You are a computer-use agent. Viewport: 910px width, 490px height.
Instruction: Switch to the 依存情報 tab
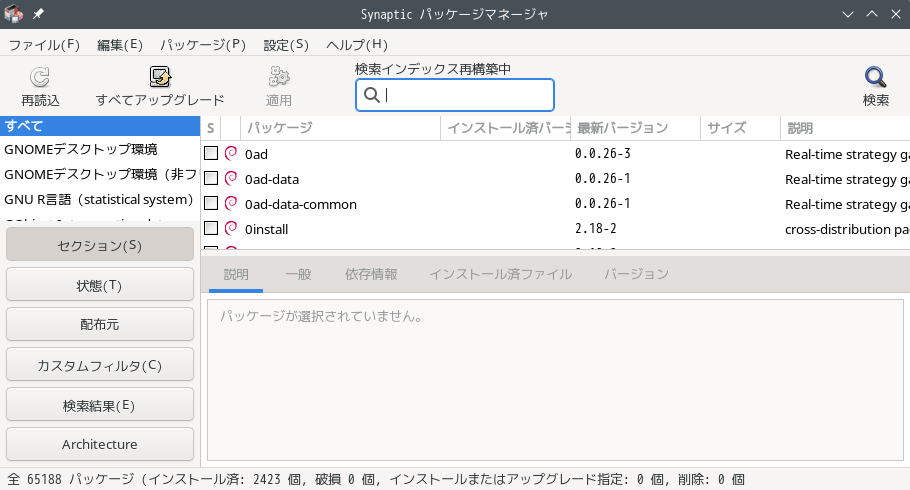point(371,274)
